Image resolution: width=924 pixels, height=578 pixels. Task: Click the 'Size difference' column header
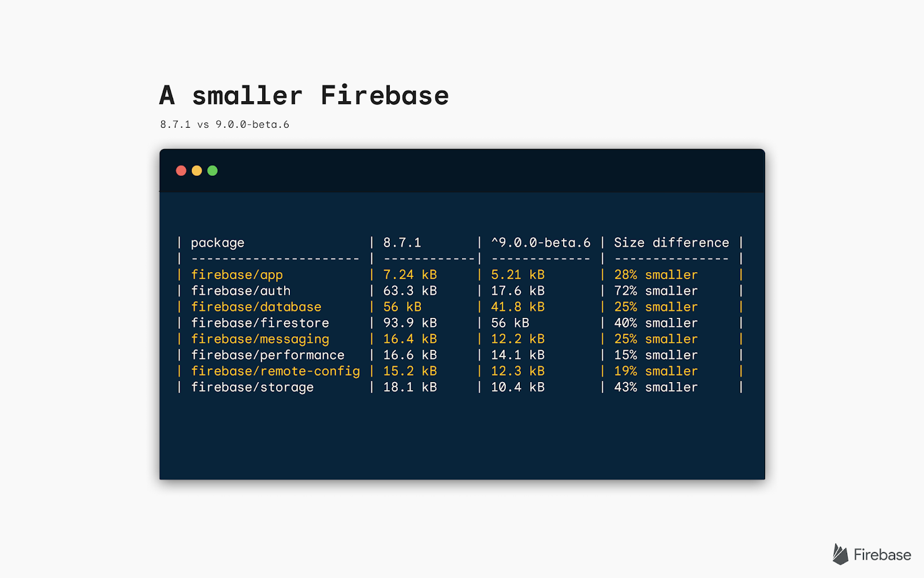(672, 242)
